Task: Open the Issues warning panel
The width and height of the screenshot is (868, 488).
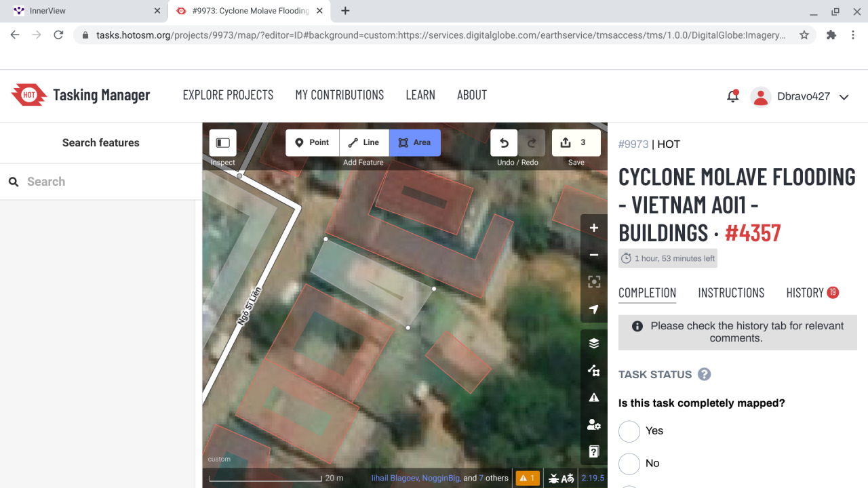Action: coord(594,397)
